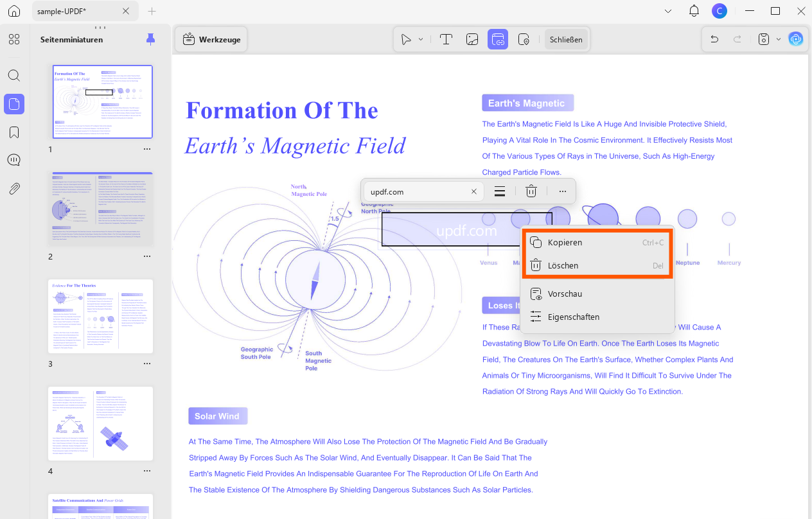Open the bookmarks sidebar icon
812x519 pixels.
(x=14, y=132)
